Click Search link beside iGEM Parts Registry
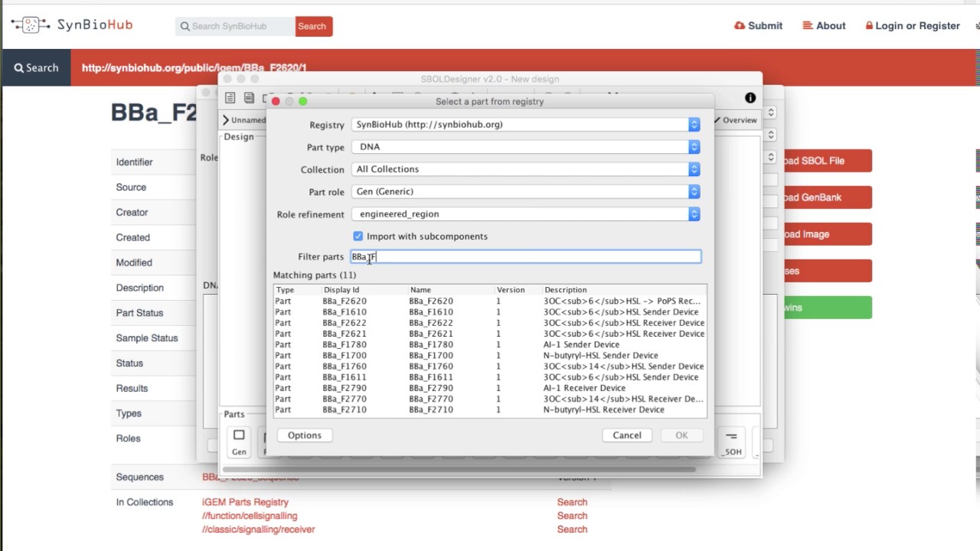The width and height of the screenshot is (980, 551). tap(572, 502)
